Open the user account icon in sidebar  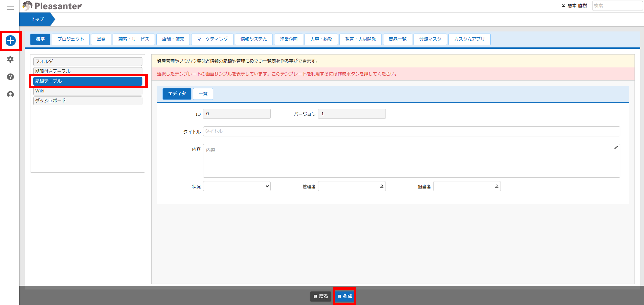[x=10, y=94]
